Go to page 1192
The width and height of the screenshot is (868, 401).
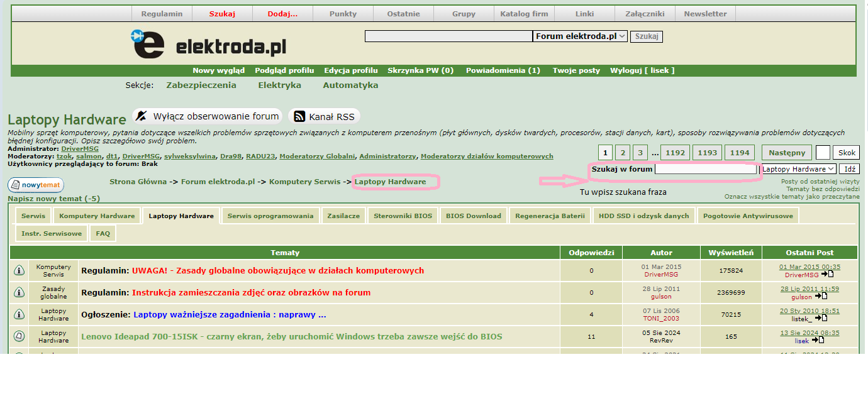pyautogui.click(x=676, y=153)
